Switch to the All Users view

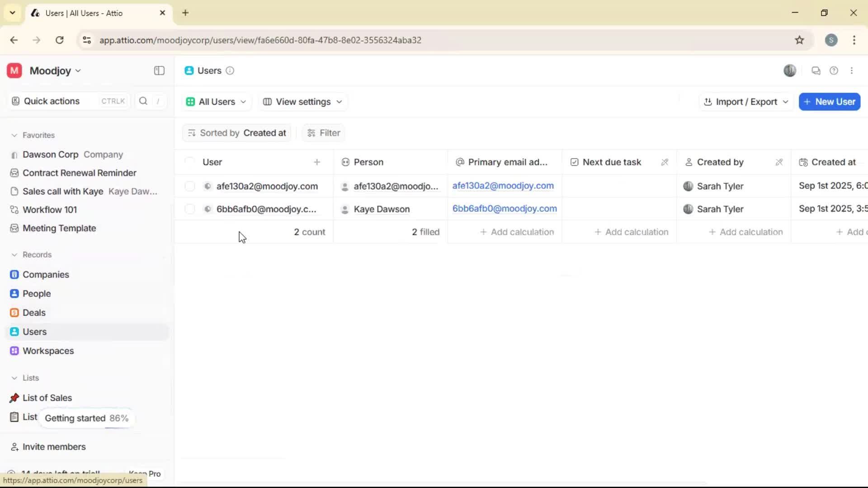pyautogui.click(x=216, y=102)
